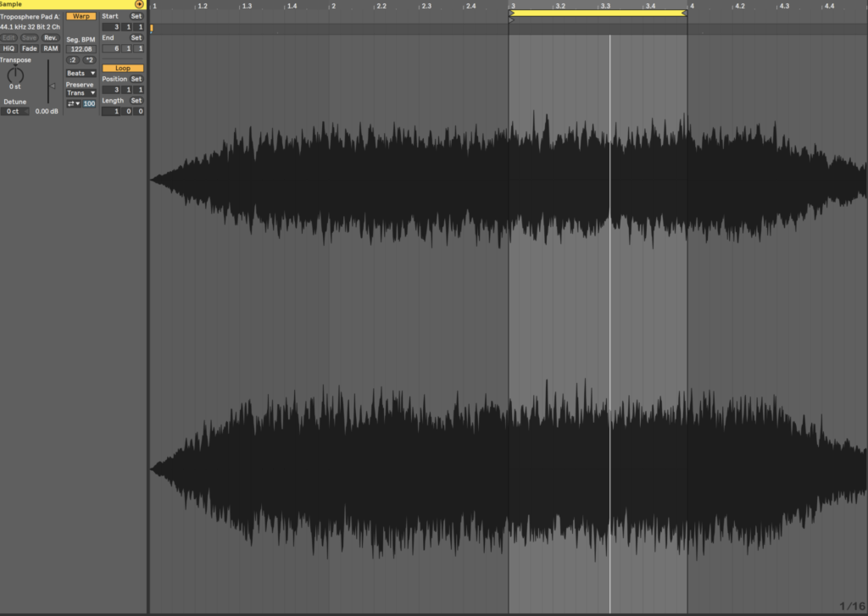
Task: Click the Seg. BPM value field
Action: coord(81,49)
